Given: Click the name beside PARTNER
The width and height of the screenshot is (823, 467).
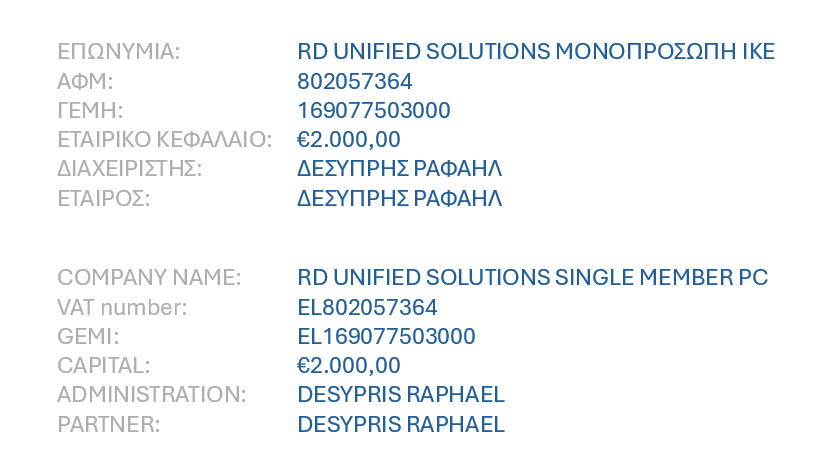Looking at the screenshot, I should point(401,424).
